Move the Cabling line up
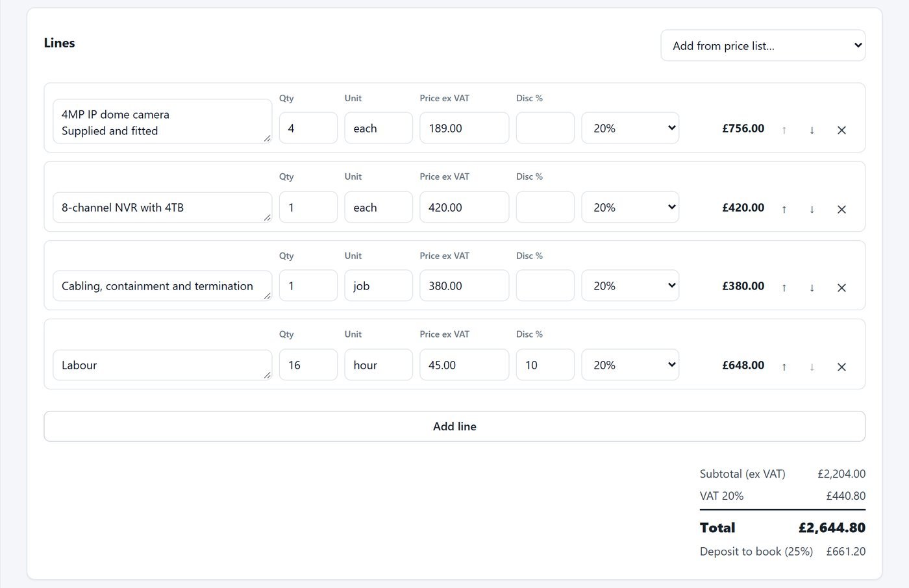The width and height of the screenshot is (909, 588). point(784,288)
